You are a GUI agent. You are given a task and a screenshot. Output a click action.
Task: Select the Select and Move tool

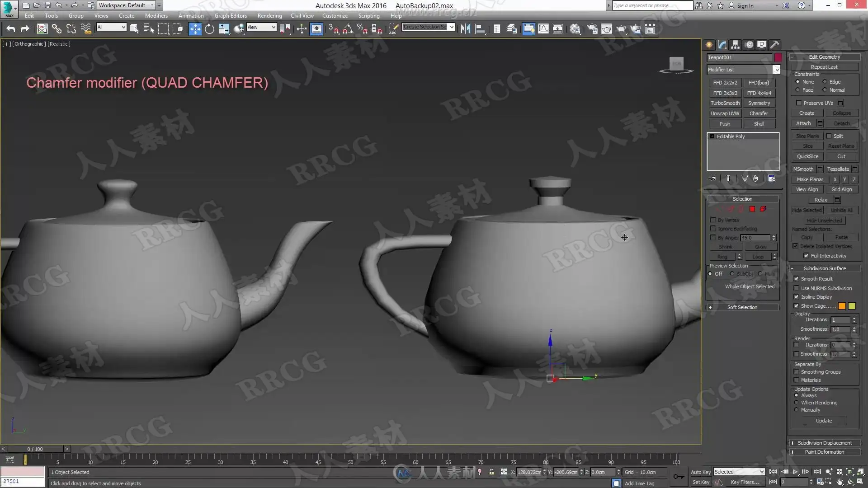pyautogui.click(x=195, y=29)
